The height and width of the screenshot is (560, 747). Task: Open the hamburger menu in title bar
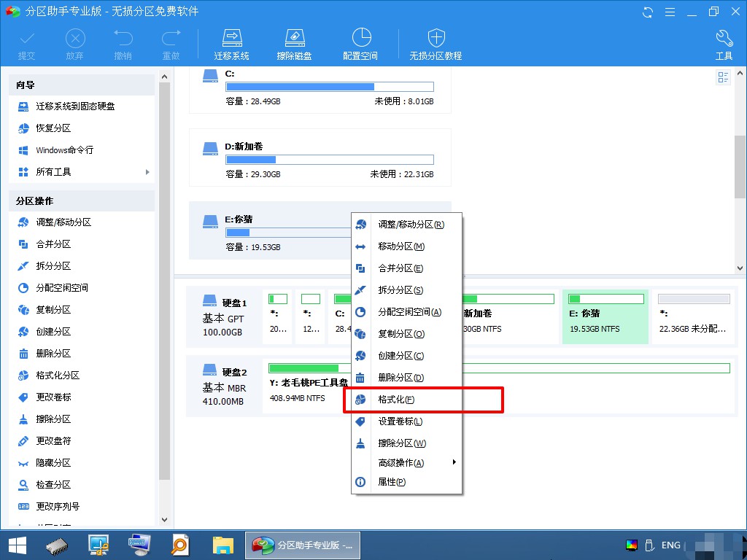point(670,12)
